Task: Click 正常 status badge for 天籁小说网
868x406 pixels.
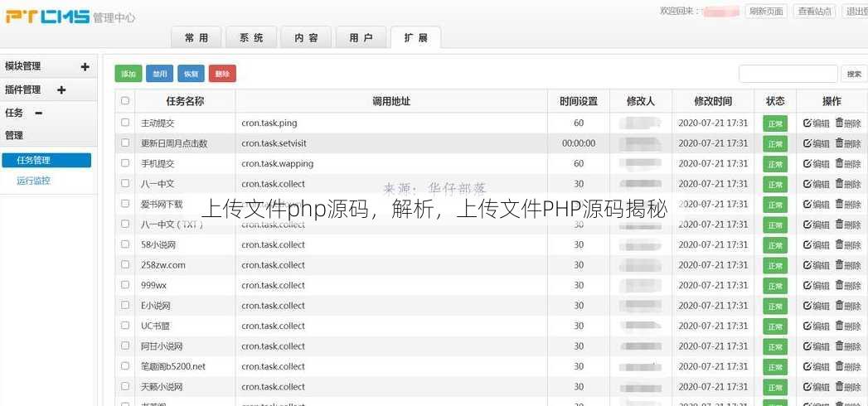Action: tap(775, 387)
